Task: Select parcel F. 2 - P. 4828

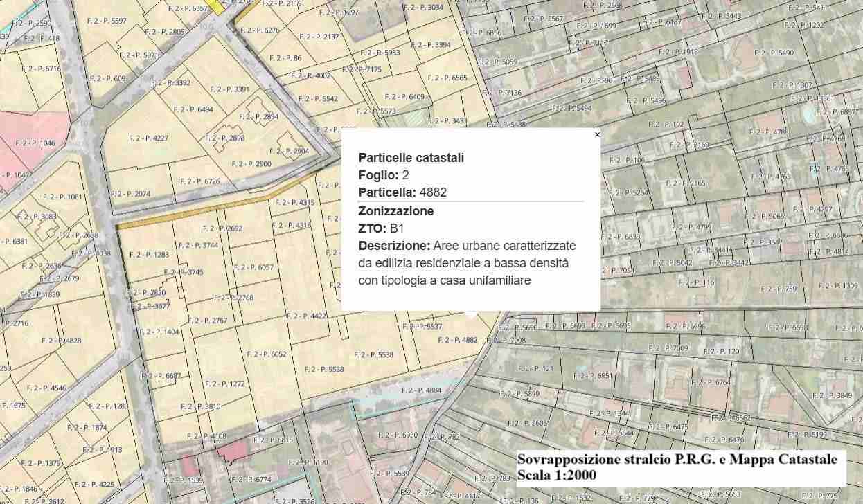Action: click(62, 341)
